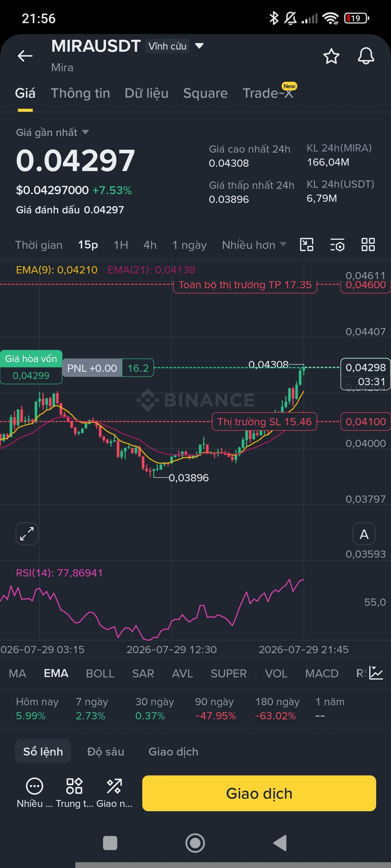Open the chart indicator settings icon
This screenshot has height=868, width=391.
pyautogui.click(x=337, y=245)
